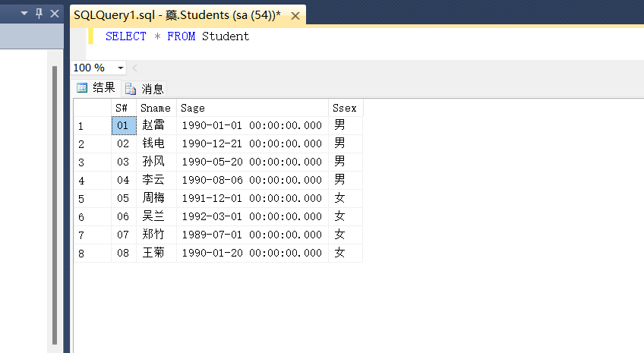Open the 100 % zoom dropdown
This screenshot has height=353, width=644.
coord(120,68)
